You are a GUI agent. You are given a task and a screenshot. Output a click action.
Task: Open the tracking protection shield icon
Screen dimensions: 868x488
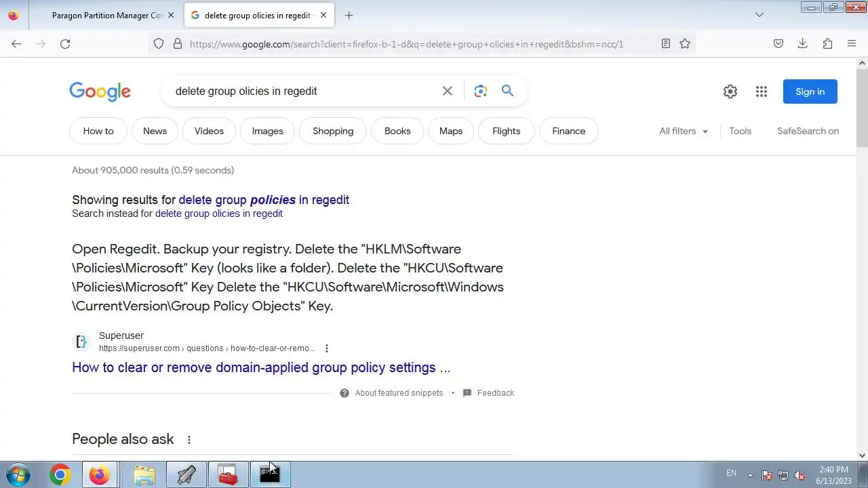pyautogui.click(x=159, y=43)
